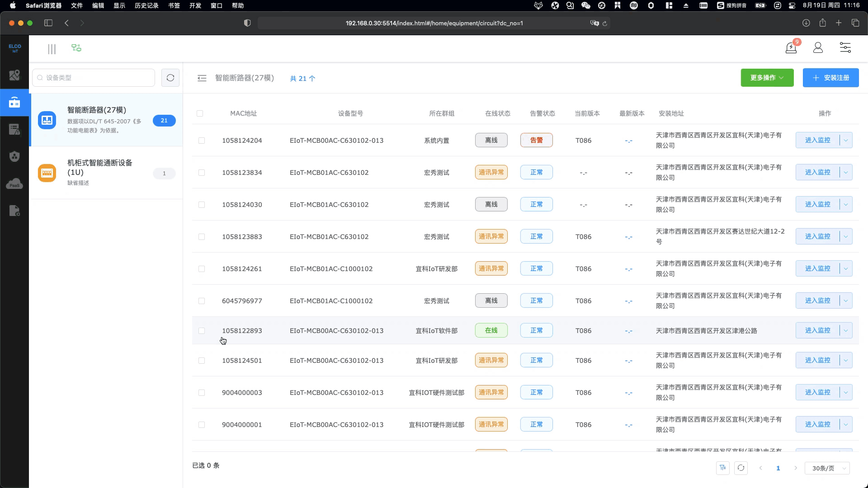Screen dimensions: 868x488
Task: Open the alarm notification bell icon
Action: (x=791, y=48)
